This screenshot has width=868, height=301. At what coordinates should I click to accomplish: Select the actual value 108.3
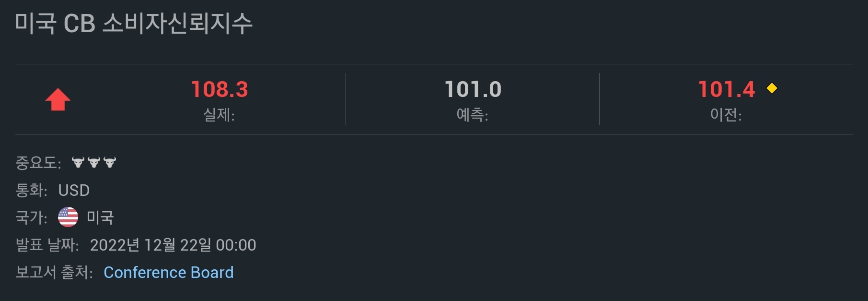[x=220, y=89]
